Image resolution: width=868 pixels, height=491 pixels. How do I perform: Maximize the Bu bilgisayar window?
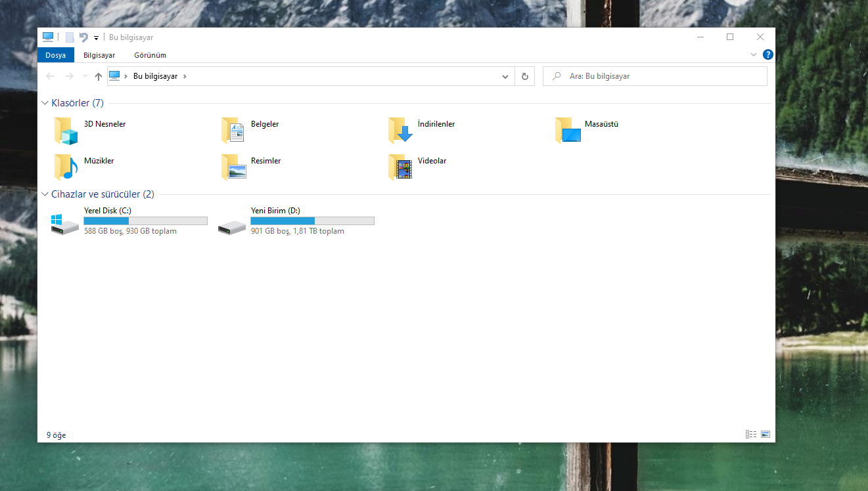(730, 37)
